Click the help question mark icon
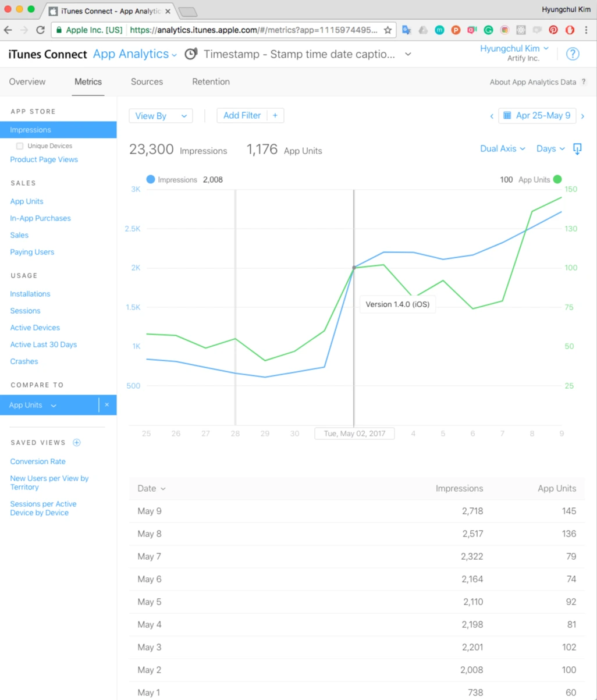Viewport: 597px width, 700px height. pos(573,54)
